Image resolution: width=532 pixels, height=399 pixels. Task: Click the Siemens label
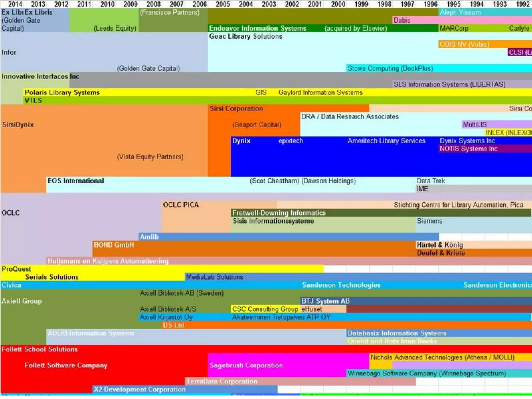[x=429, y=221]
